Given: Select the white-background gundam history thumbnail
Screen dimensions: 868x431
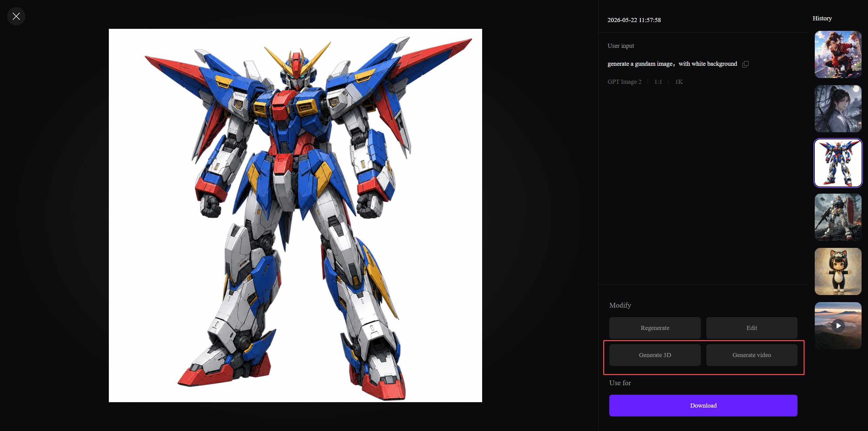Looking at the screenshot, I should click(x=838, y=163).
